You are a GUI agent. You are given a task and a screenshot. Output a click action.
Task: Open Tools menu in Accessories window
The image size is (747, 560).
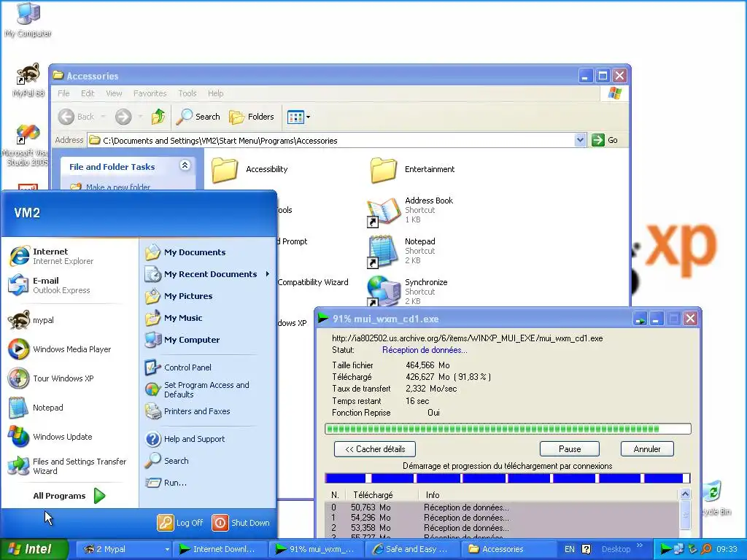(187, 93)
